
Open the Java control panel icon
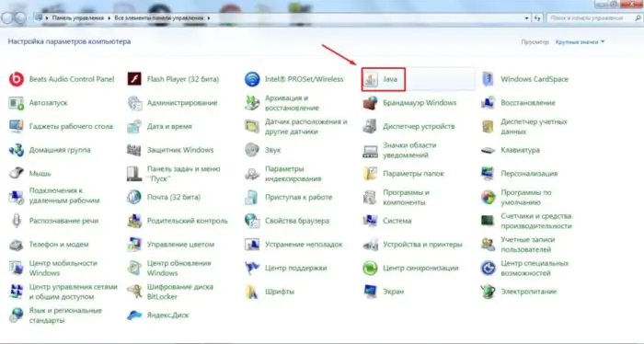(371, 79)
